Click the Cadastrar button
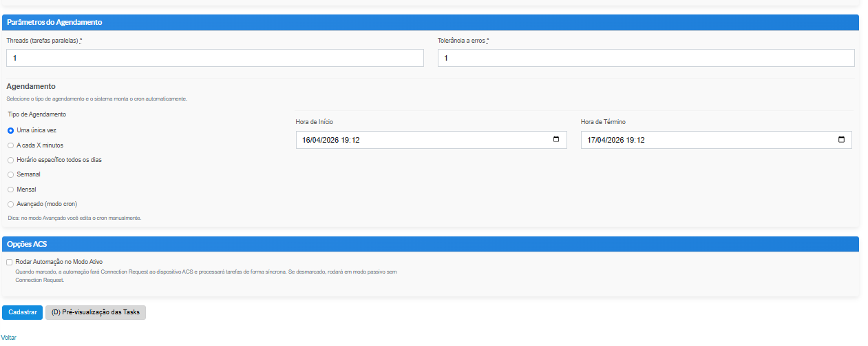Viewport: 868px width, 346px height. click(x=23, y=312)
